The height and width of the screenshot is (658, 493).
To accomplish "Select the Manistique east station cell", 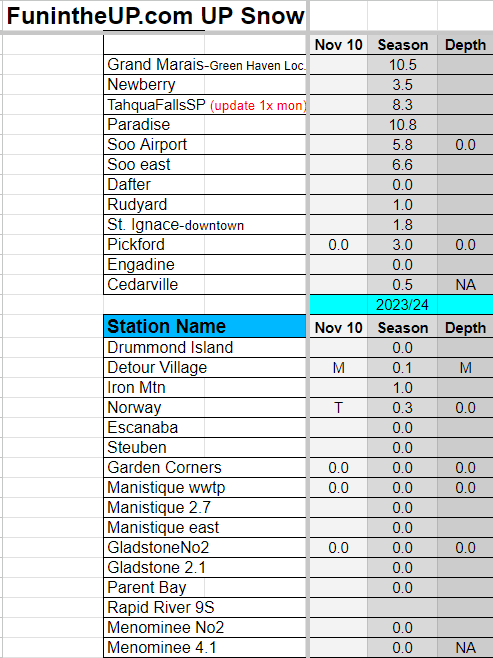I will click(205, 527).
